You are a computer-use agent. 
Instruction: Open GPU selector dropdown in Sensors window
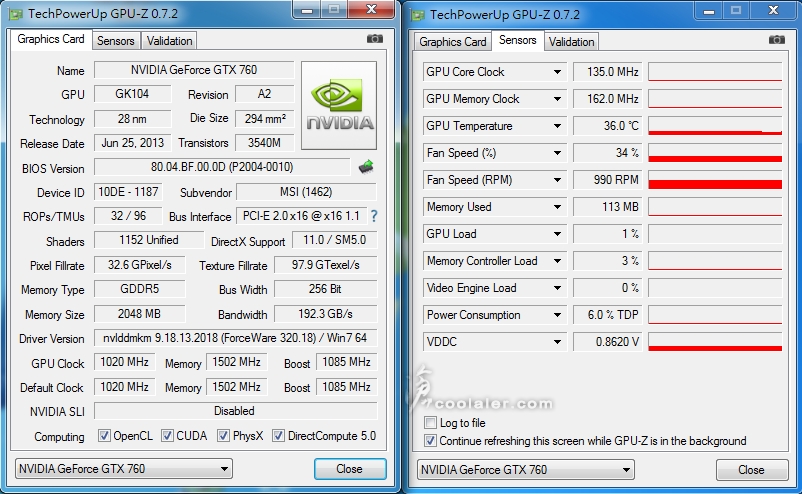pos(525,469)
